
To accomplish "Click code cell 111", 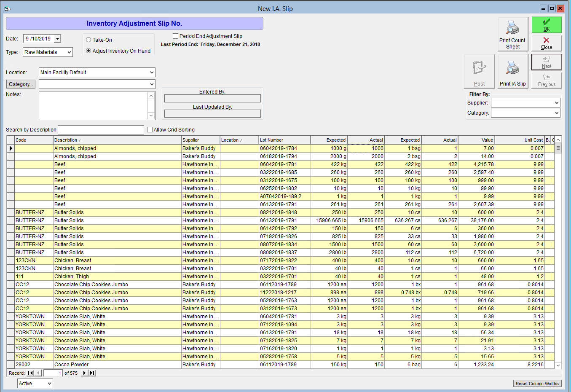I will click(x=34, y=277).
